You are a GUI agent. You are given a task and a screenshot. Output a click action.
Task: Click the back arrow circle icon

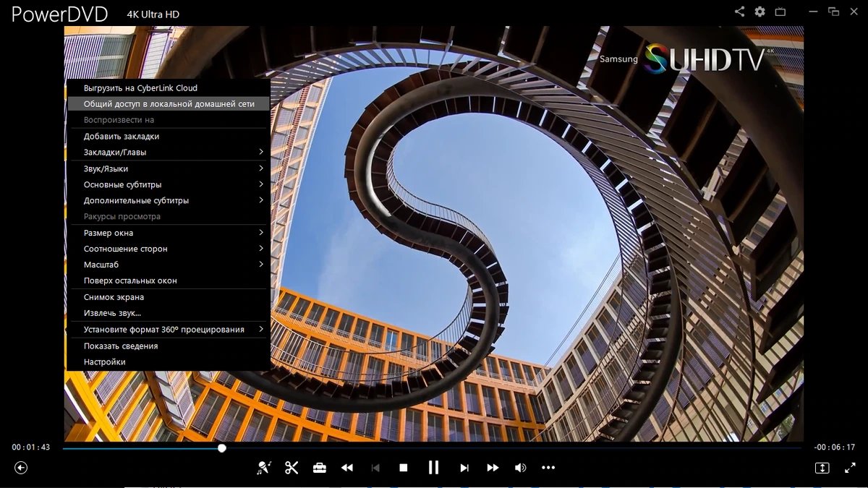point(21,468)
